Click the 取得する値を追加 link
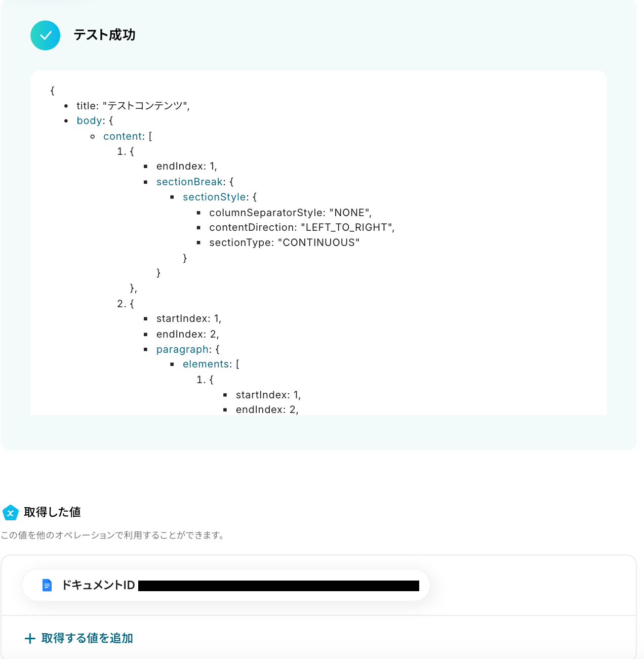The width and height of the screenshot is (644, 659). [x=87, y=638]
